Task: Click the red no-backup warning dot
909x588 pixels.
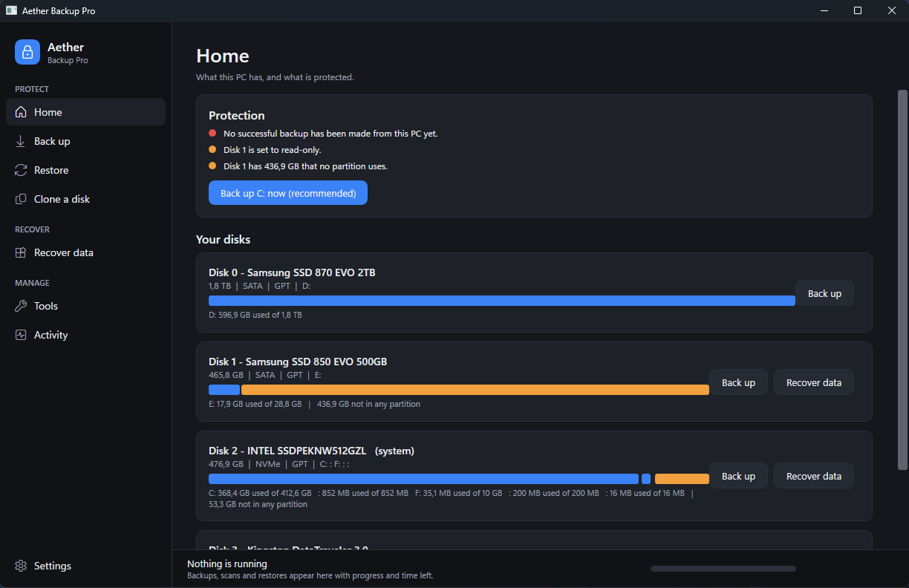Action: [x=212, y=133]
